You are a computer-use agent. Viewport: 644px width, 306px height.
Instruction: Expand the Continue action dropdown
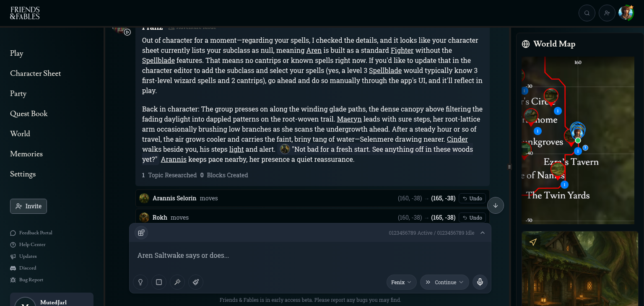tap(444, 282)
